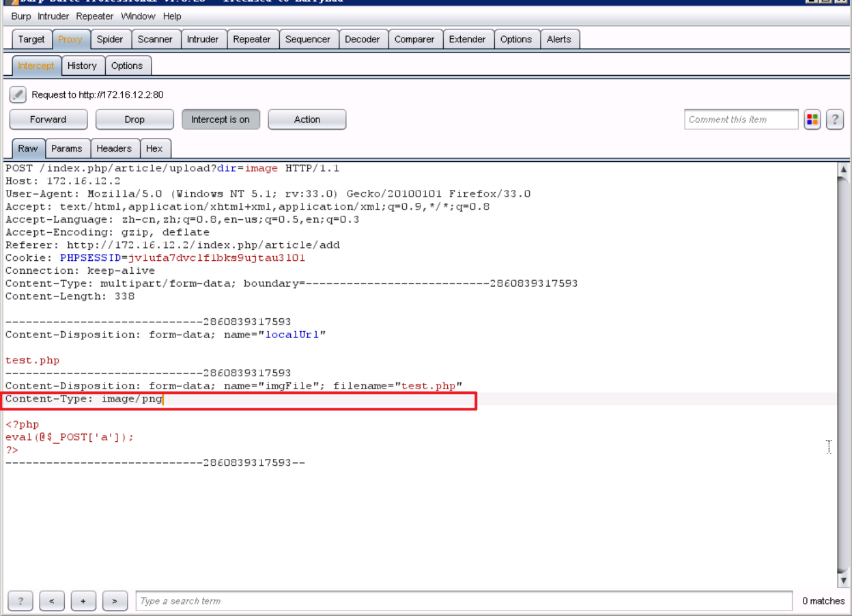Select the Intercept sub-tab
The height and width of the screenshot is (616, 852).
pos(36,66)
